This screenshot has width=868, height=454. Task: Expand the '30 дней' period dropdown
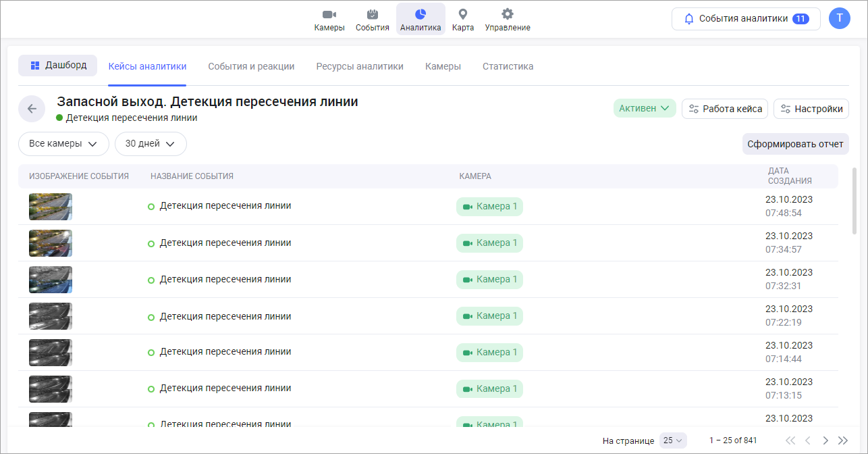pos(151,144)
